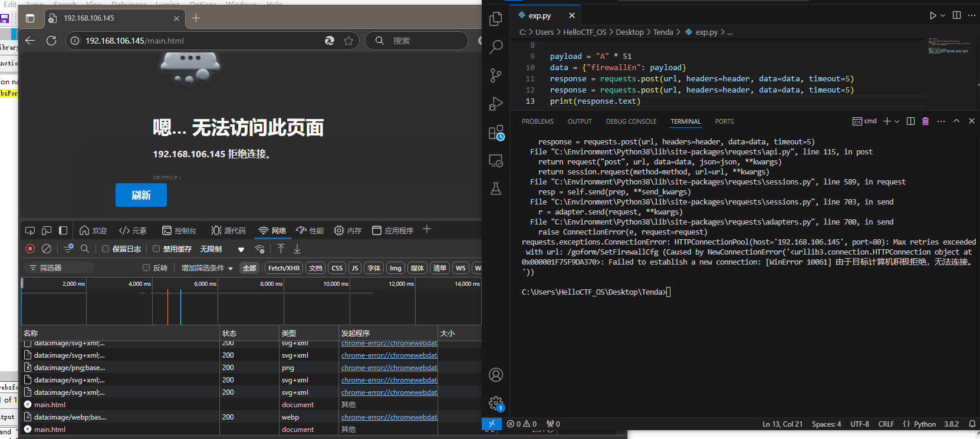Image resolution: width=980 pixels, height=439 pixels.
Task: Open Extensions view in VS Code
Action: click(496, 133)
